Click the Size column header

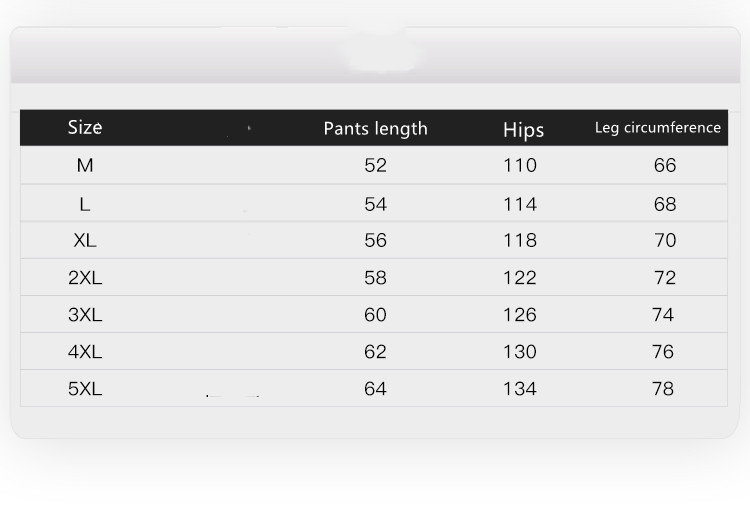click(x=85, y=128)
